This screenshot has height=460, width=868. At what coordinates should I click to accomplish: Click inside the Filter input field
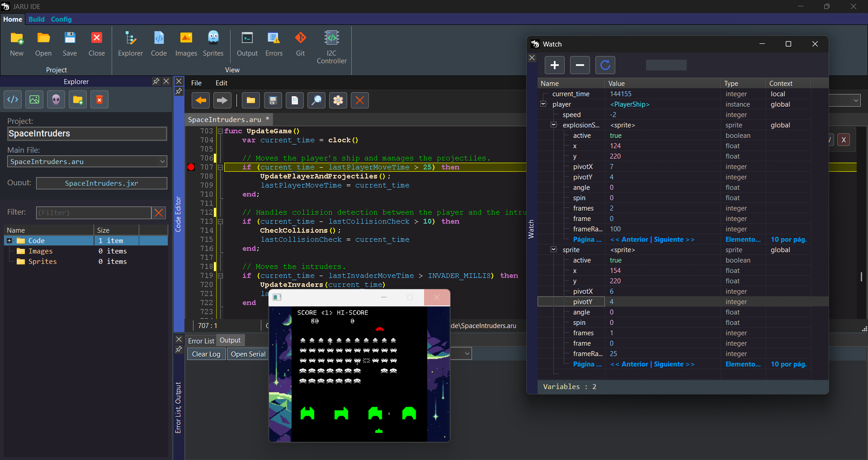(x=94, y=212)
